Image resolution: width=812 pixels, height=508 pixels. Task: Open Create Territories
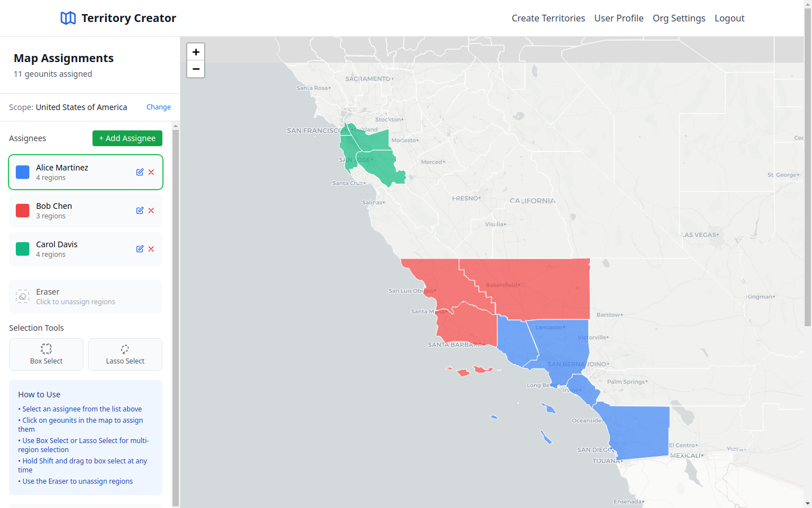click(x=548, y=18)
